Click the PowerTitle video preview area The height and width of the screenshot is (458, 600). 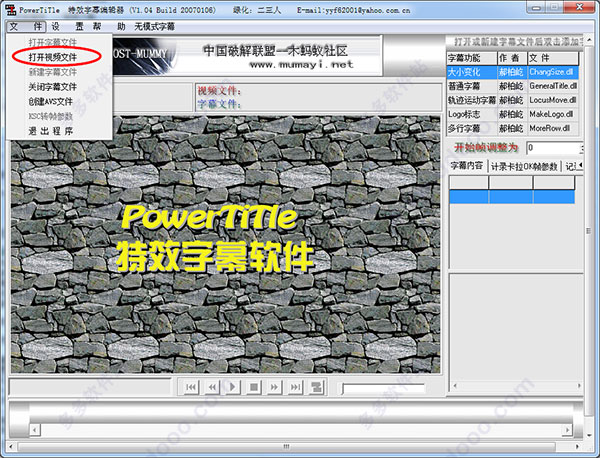coord(226,244)
